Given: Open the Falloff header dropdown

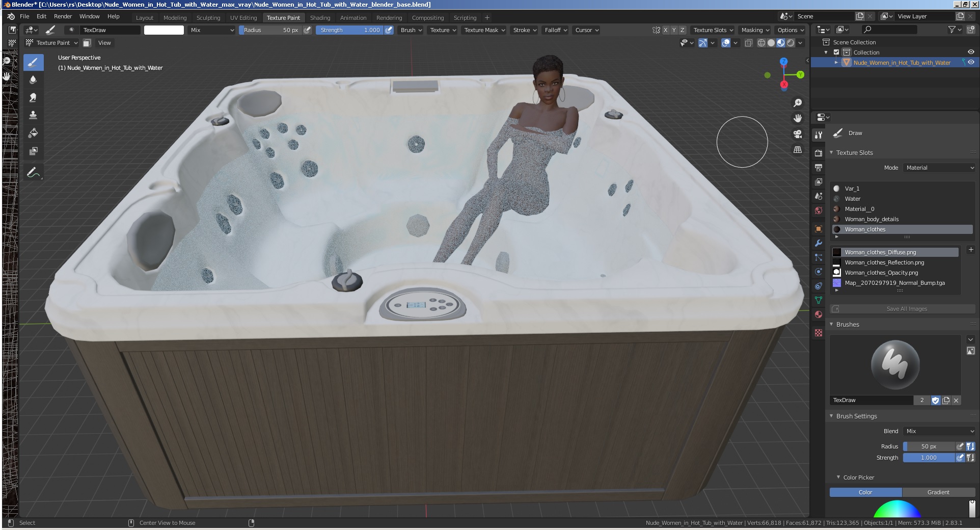Looking at the screenshot, I should 556,30.
